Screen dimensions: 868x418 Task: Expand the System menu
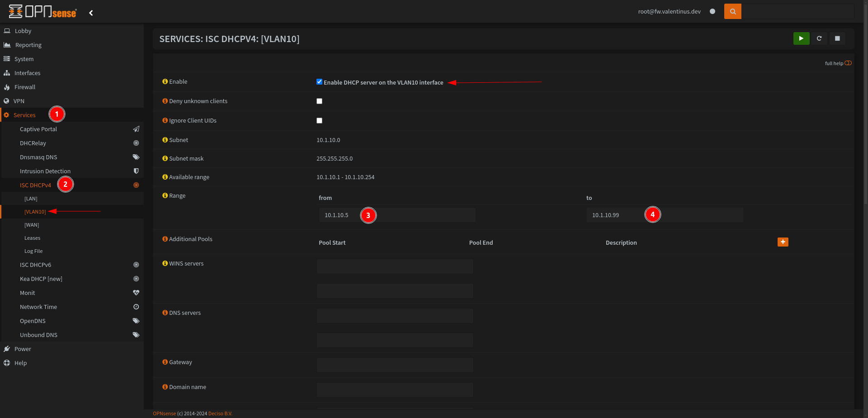[x=72, y=59]
